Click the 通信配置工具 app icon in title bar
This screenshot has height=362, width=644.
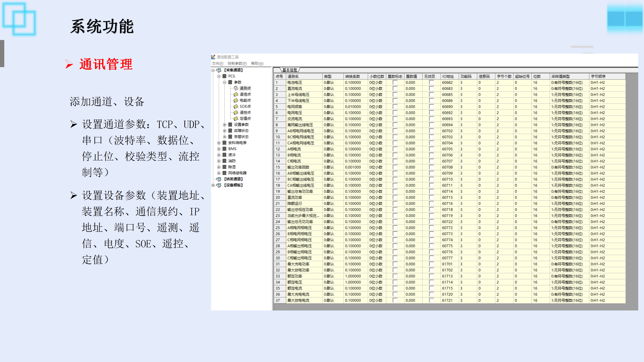(213, 57)
